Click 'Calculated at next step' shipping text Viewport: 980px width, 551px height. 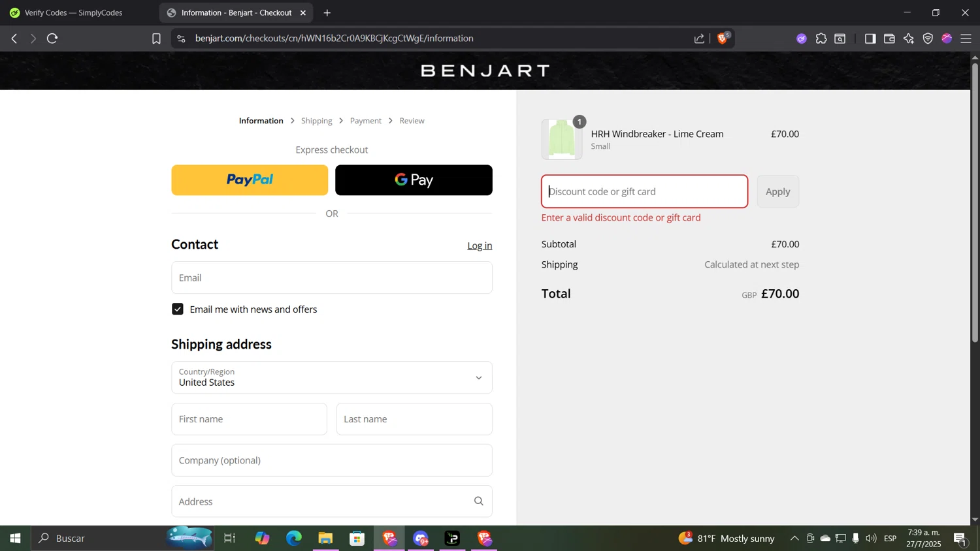click(752, 264)
